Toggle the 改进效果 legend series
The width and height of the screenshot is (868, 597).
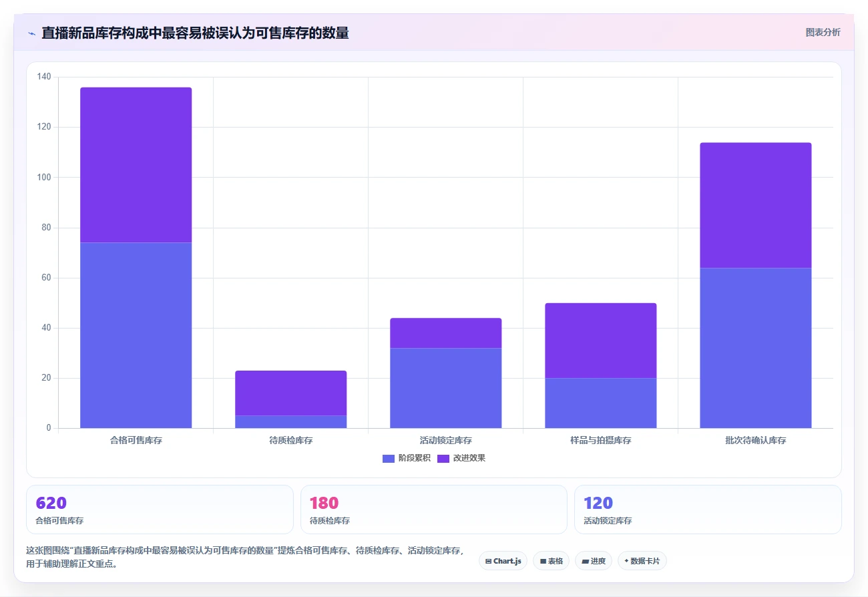tap(461, 458)
